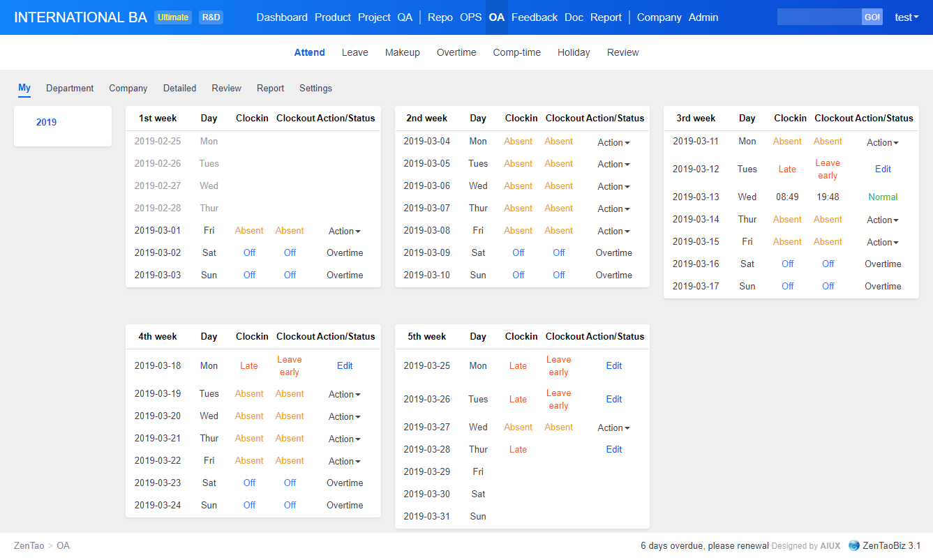Open the Review tab in the OA submenu
The width and height of the screenshot is (933, 560).
(x=623, y=52)
